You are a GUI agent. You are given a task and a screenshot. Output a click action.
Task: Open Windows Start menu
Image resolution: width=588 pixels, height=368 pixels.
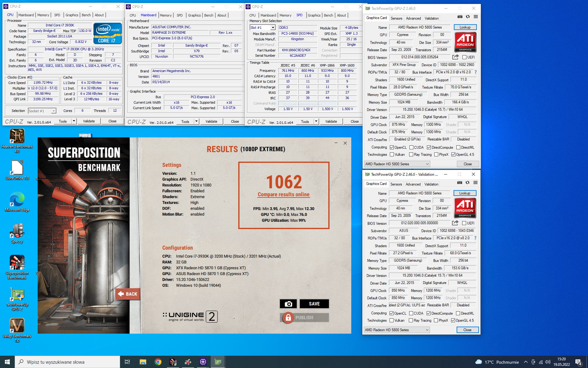pos(7,362)
